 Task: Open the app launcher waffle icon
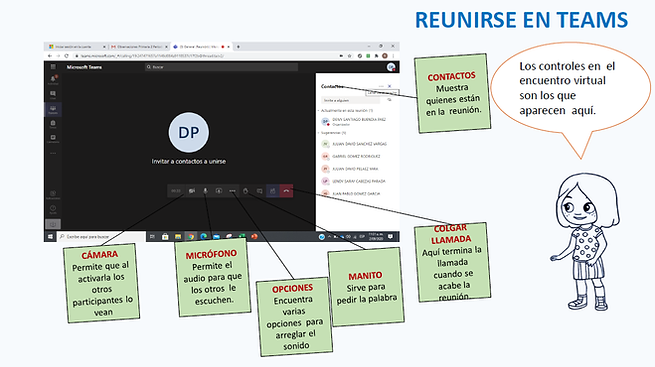click(x=53, y=67)
